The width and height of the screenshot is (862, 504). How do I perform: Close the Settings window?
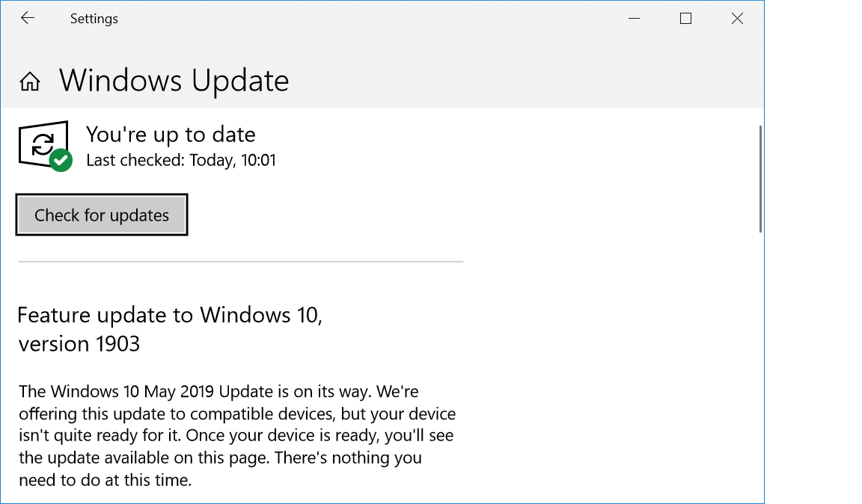pyautogui.click(x=737, y=18)
